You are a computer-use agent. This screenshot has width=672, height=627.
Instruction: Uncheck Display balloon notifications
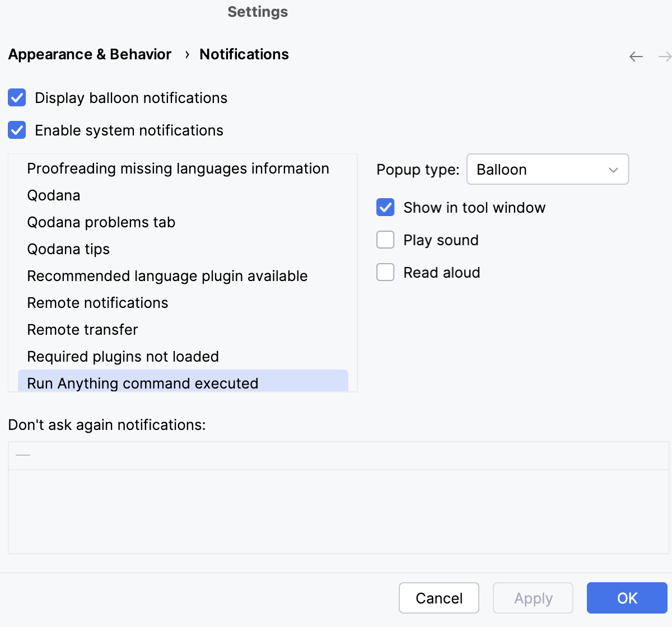17,97
